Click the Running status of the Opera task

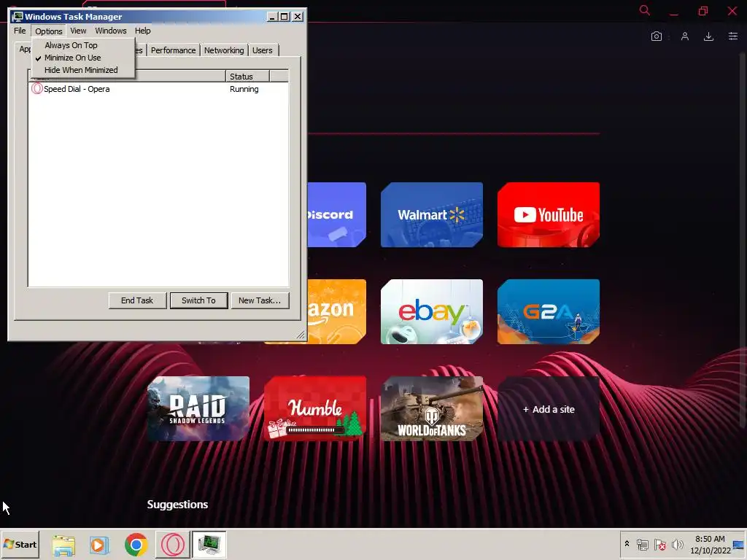click(x=244, y=89)
